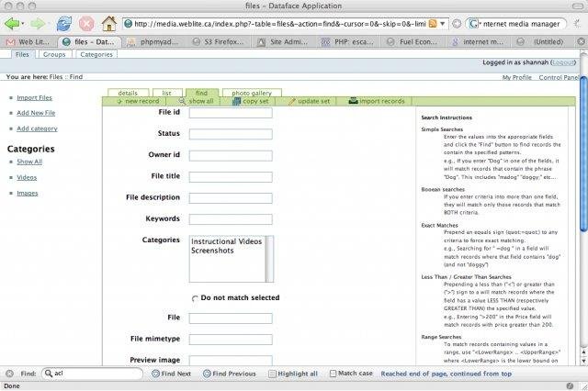This screenshot has height=391, width=588.
Task: Click the Google search box
Action: [522, 24]
